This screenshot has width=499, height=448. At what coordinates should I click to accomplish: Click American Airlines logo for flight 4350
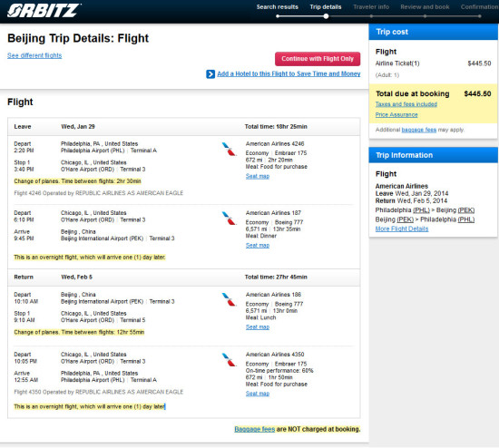[x=229, y=359]
